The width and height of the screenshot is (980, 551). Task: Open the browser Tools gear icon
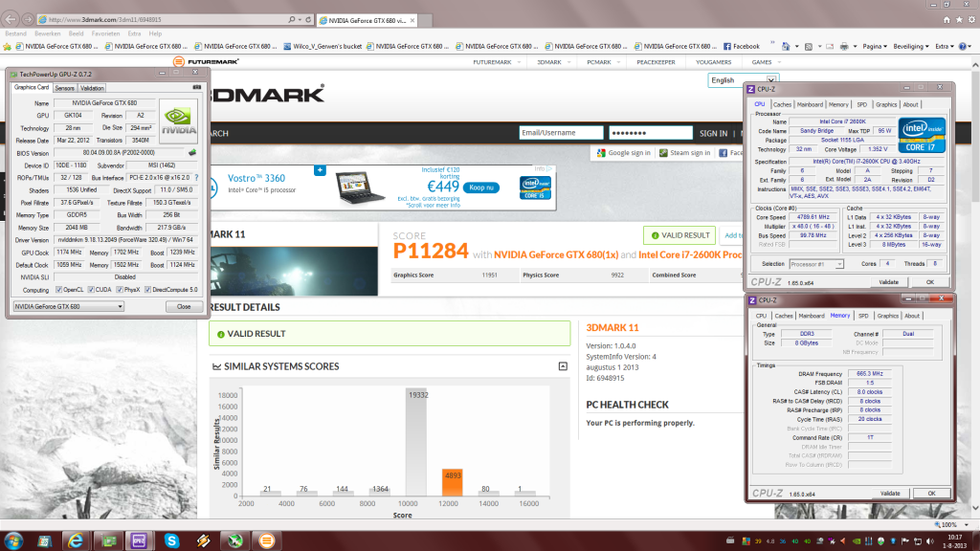(971, 20)
